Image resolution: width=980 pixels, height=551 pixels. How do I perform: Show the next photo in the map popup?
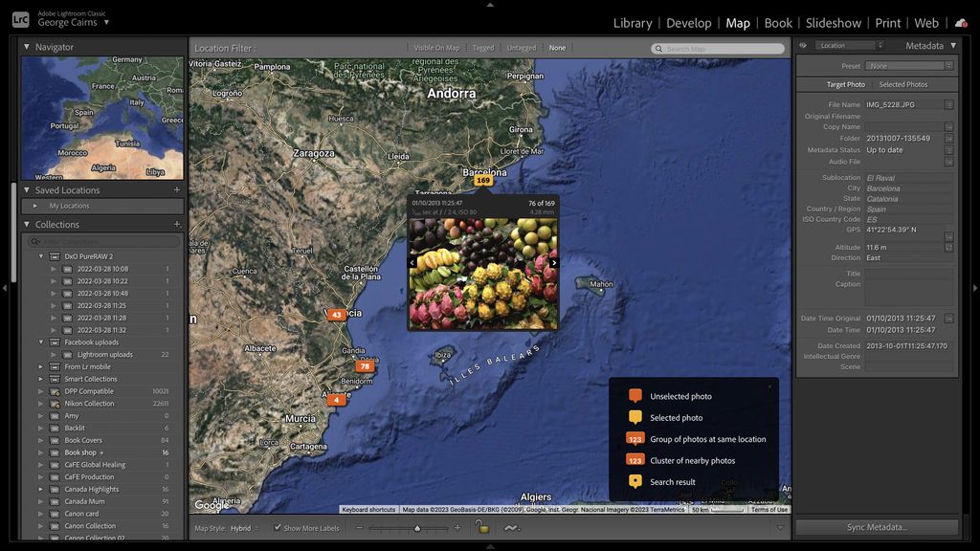click(554, 263)
